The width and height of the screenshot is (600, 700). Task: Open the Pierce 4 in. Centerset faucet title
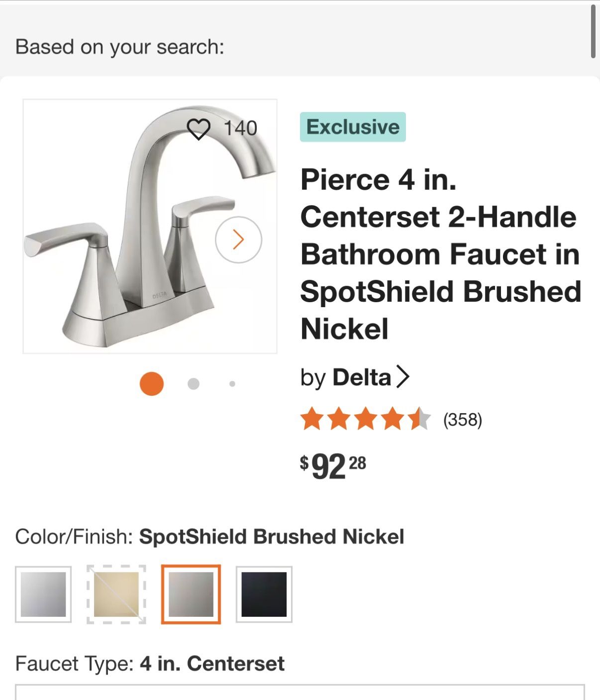(440, 254)
